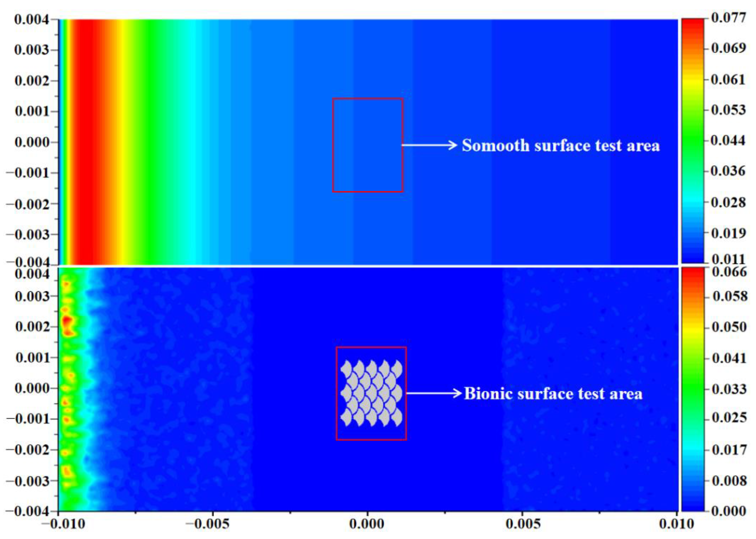This screenshot has width=756, height=539.
Task: Click the Somooth surface test area label
Action: 561,145
